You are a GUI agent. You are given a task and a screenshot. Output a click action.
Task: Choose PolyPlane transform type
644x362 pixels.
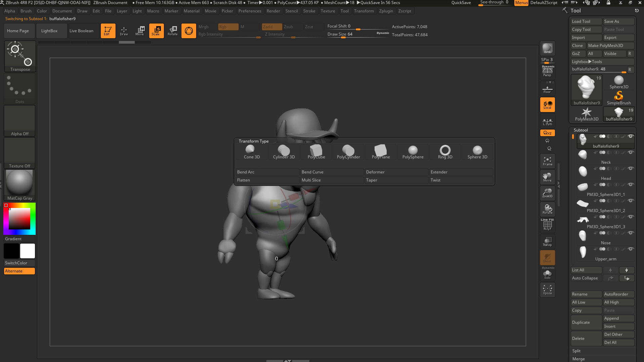tap(381, 152)
